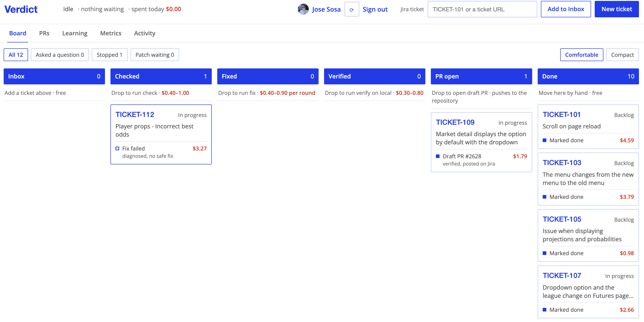Click "Dropdown option and the league change" title

[x=588, y=291]
